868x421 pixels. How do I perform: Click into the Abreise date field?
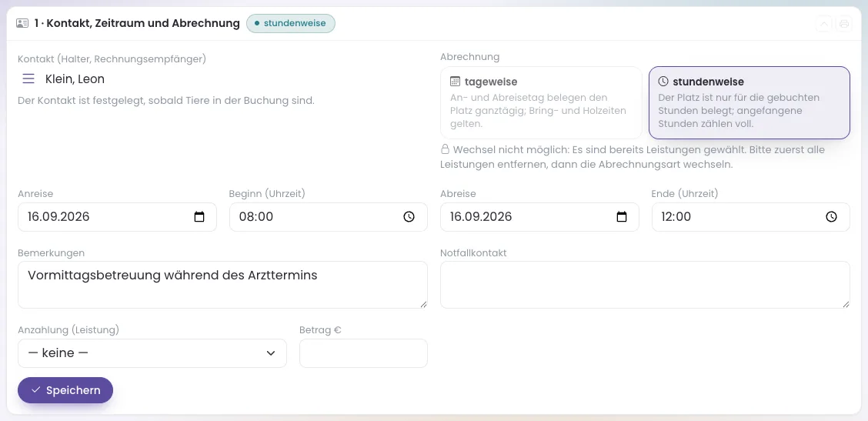click(x=539, y=216)
